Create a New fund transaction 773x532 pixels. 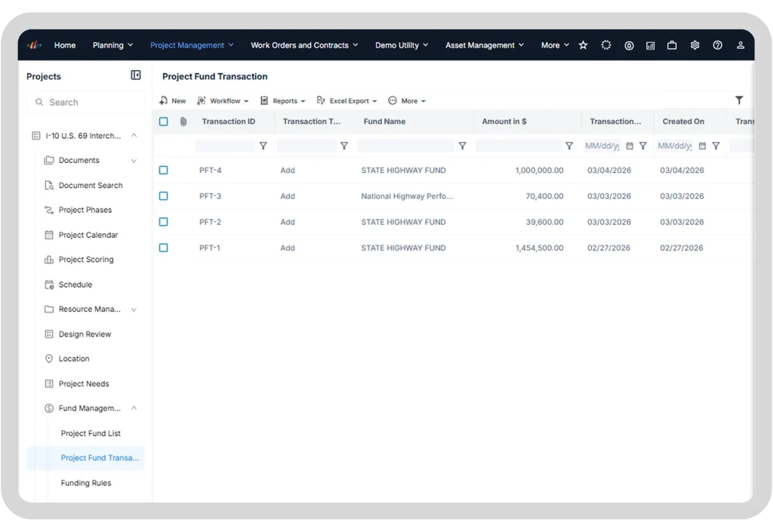pyautogui.click(x=173, y=101)
